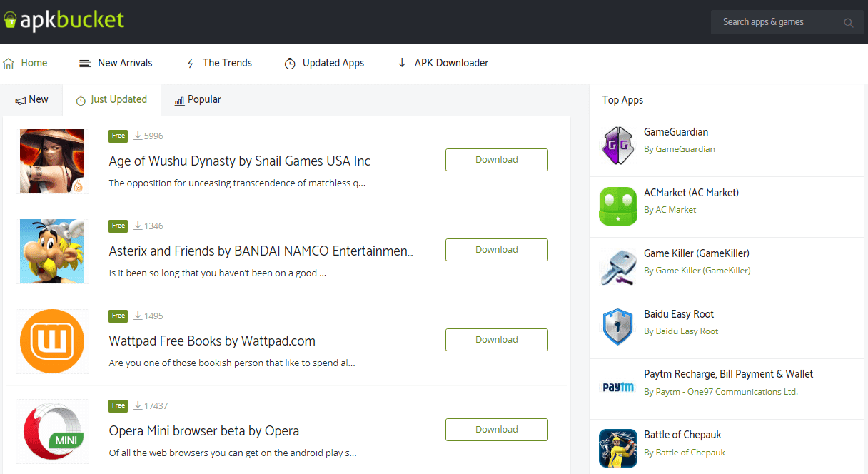
Task: Click the Top Apps heading
Action: (622, 100)
